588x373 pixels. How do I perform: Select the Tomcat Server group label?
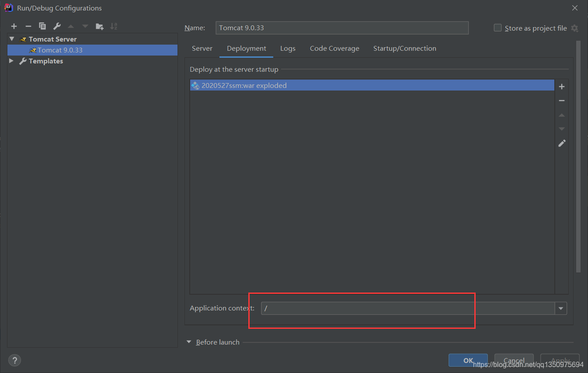52,39
